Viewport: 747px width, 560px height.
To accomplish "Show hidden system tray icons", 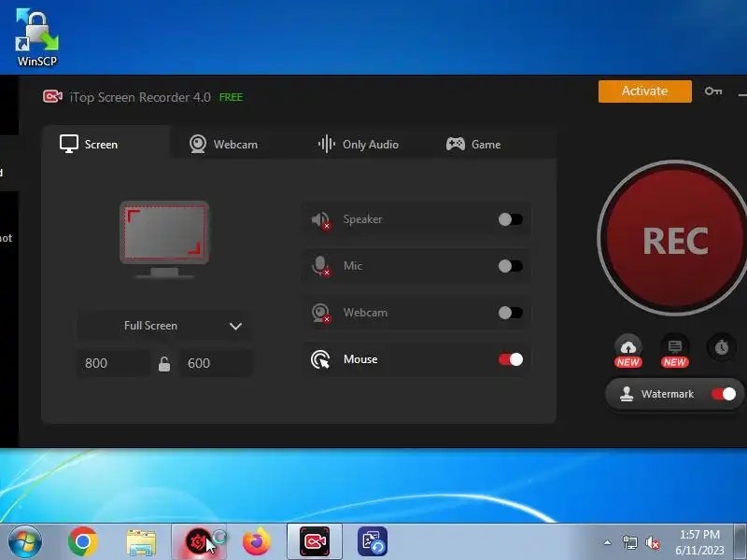I will click(x=608, y=542).
